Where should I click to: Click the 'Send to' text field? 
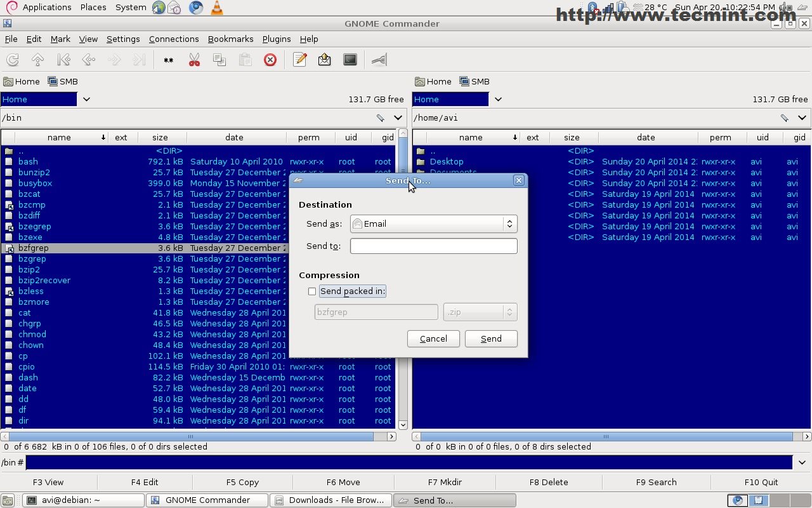(x=433, y=246)
